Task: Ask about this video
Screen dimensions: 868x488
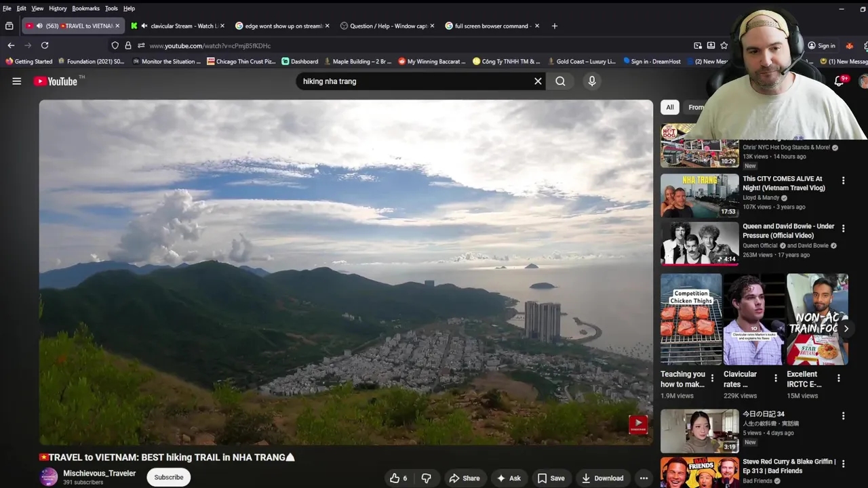Action: [509, 478]
